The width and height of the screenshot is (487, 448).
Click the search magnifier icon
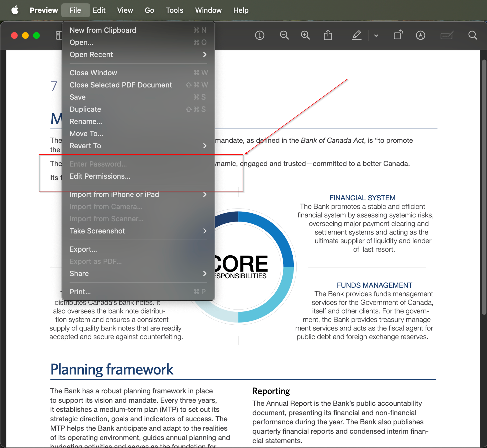coord(472,35)
